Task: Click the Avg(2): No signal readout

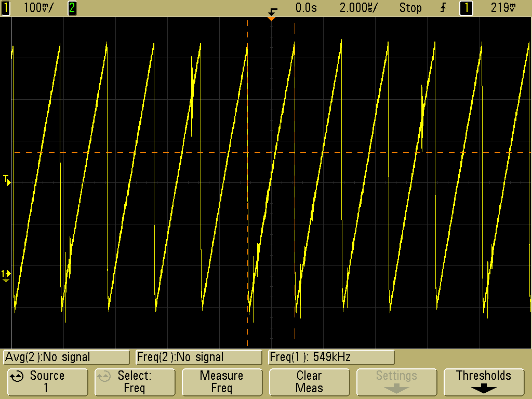Action: [x=66, y=357]
